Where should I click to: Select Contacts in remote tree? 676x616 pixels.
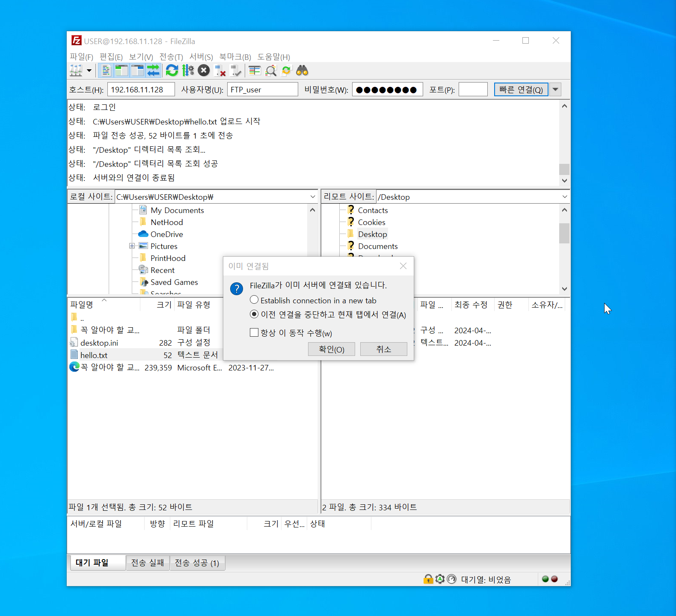368,210
